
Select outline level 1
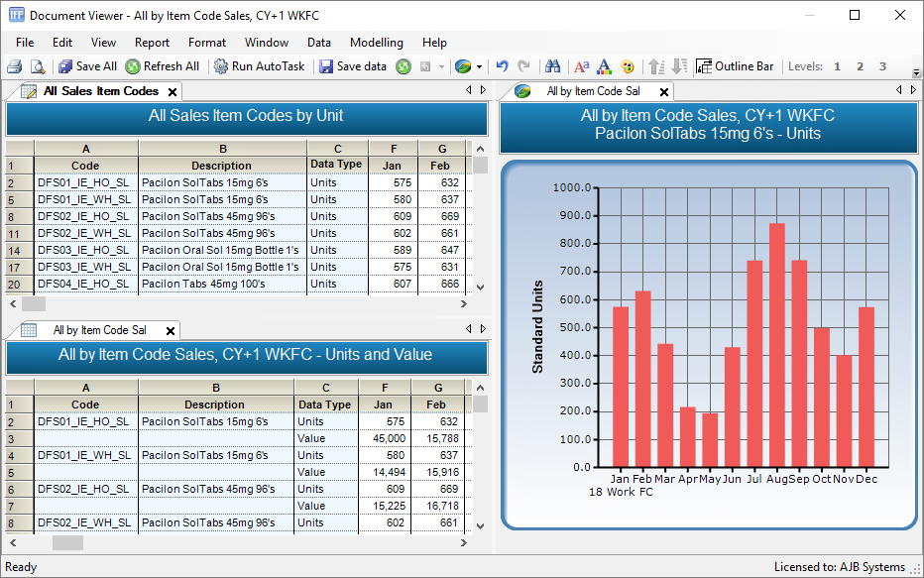click(x=837, y=66)
